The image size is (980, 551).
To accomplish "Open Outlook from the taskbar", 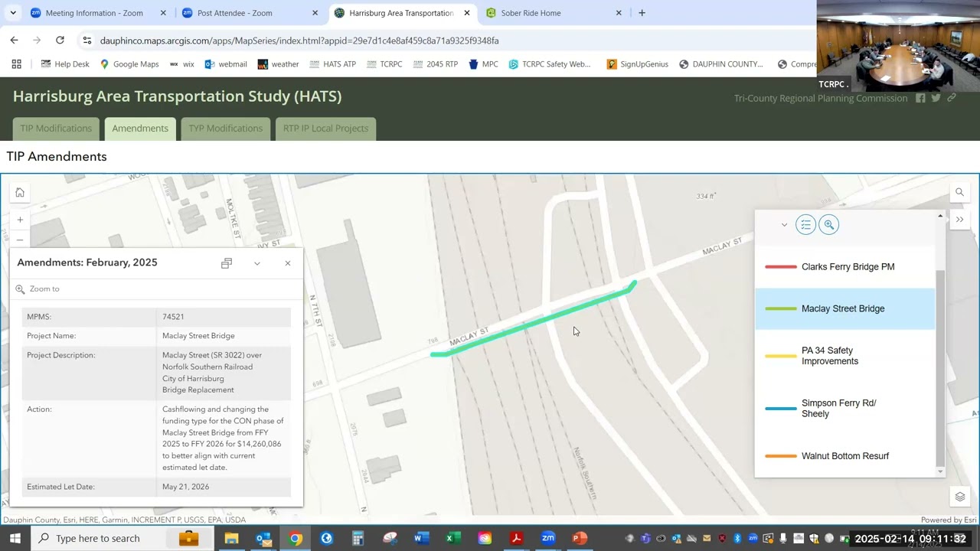I will tap(263, 538).
